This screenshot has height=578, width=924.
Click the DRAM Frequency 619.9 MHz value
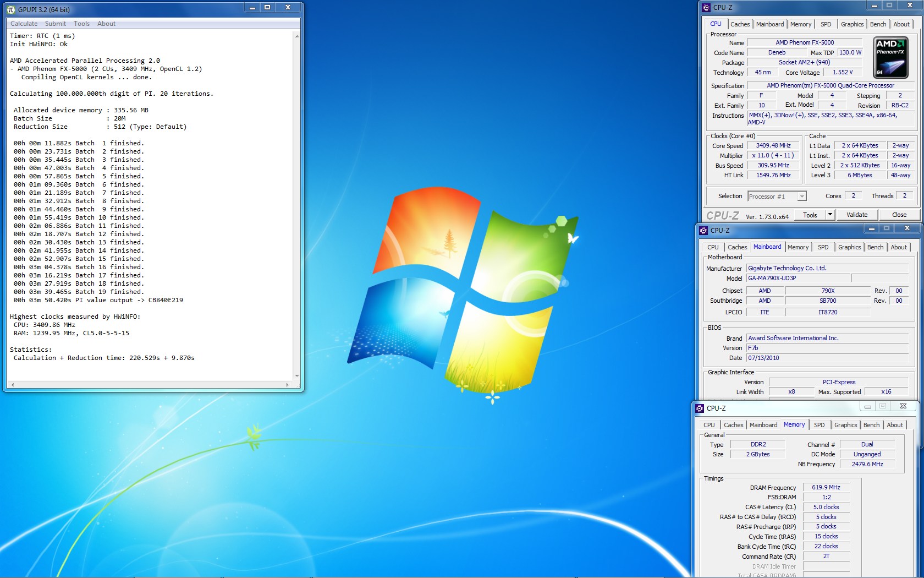(x=826, y=488)
